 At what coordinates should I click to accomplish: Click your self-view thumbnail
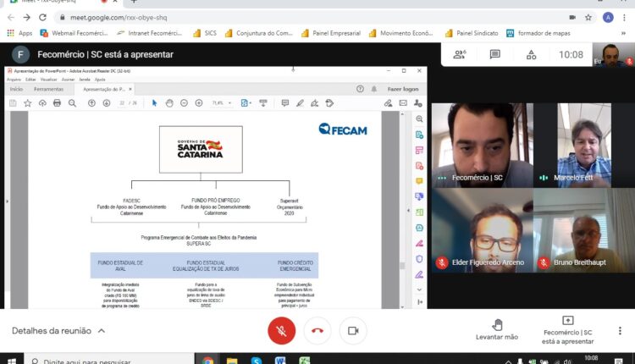coord(614,55)
